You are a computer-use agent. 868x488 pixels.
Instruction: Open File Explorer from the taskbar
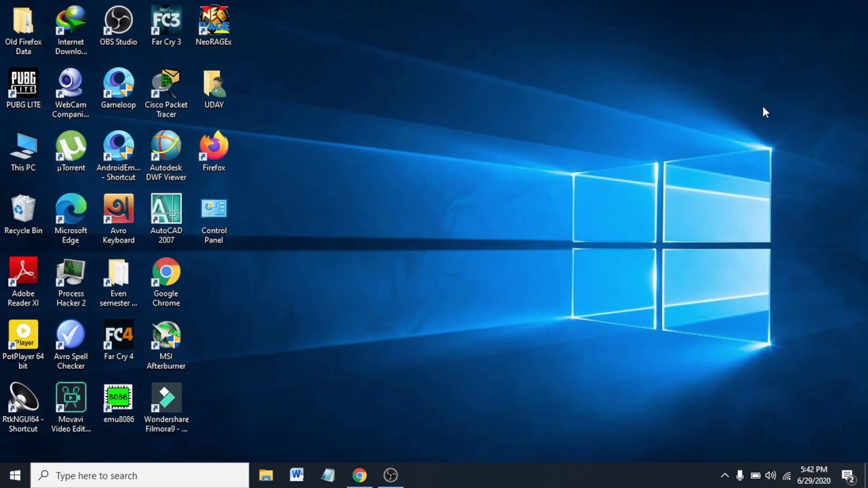pyautogui.click(x=266, y=475)
